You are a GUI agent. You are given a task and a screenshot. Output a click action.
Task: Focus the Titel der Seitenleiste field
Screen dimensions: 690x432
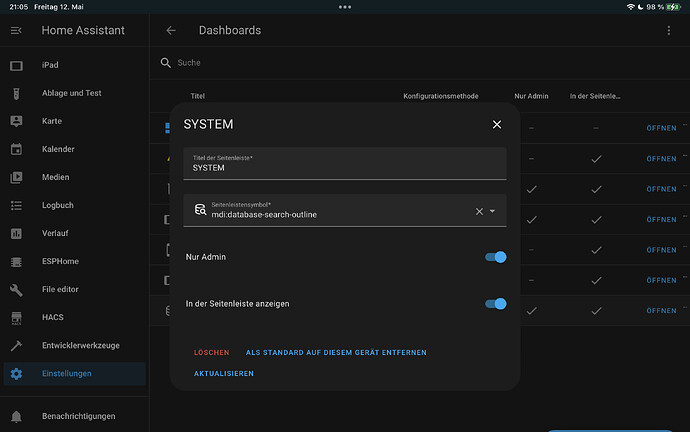[345, 164]
